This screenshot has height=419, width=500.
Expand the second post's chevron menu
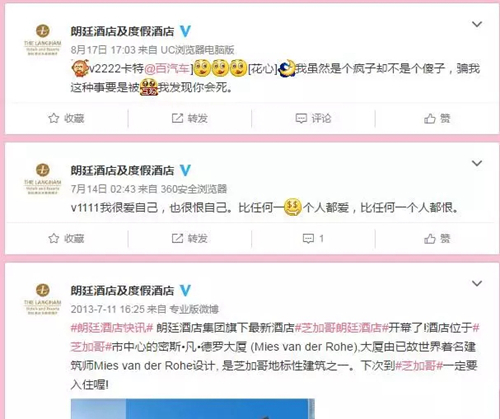(x=477, y=163)
